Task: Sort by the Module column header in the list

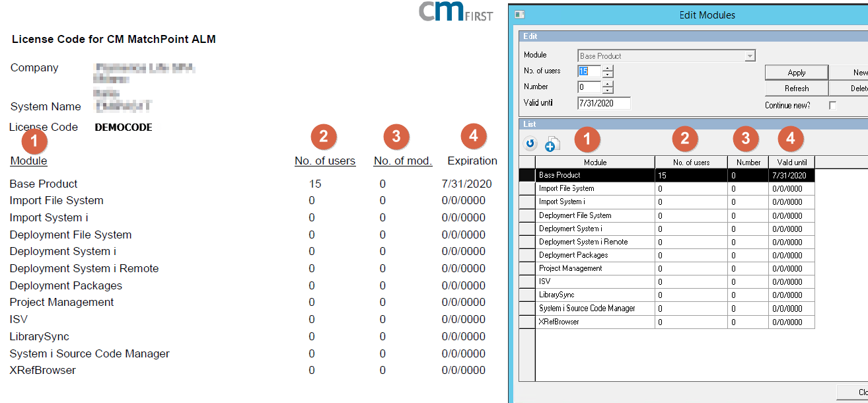Action: coord(595,163)
